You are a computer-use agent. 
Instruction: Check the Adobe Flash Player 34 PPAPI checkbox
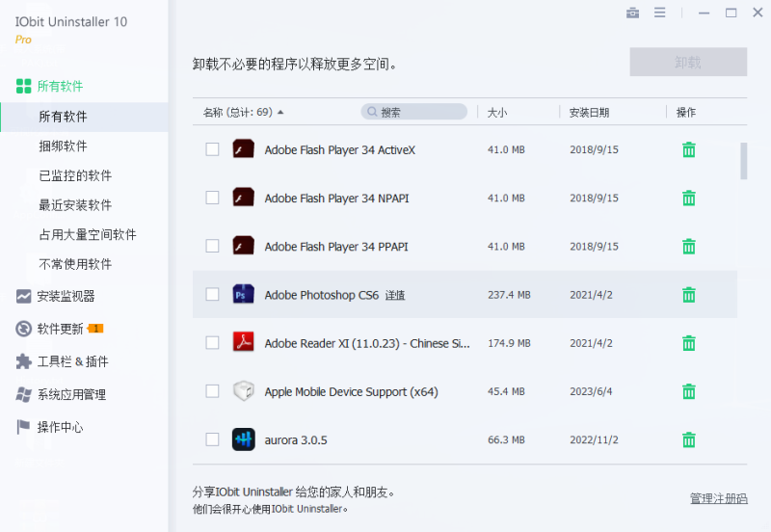(212, 246)
